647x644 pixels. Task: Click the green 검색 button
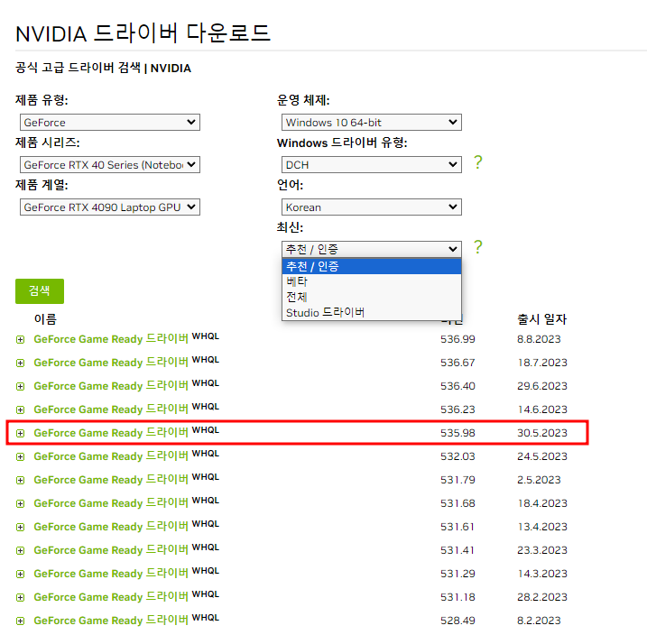tap(40, 291)
